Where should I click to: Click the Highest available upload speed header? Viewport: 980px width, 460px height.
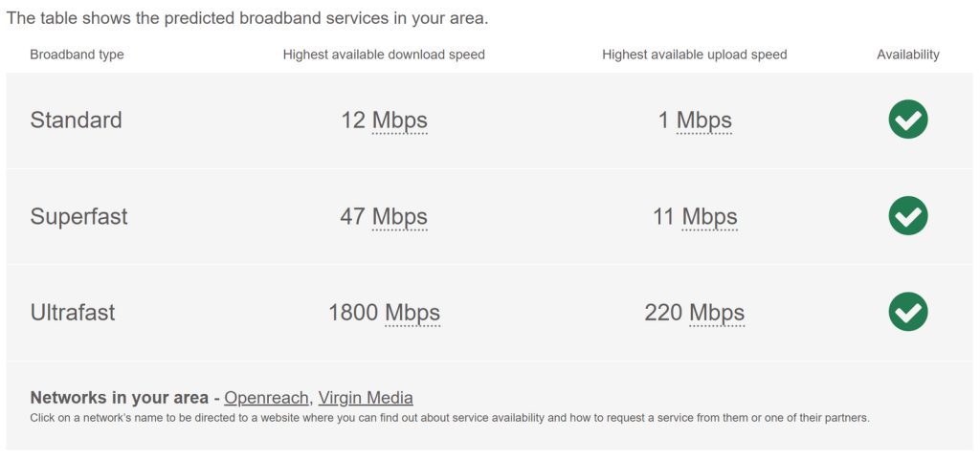(694, 55)
